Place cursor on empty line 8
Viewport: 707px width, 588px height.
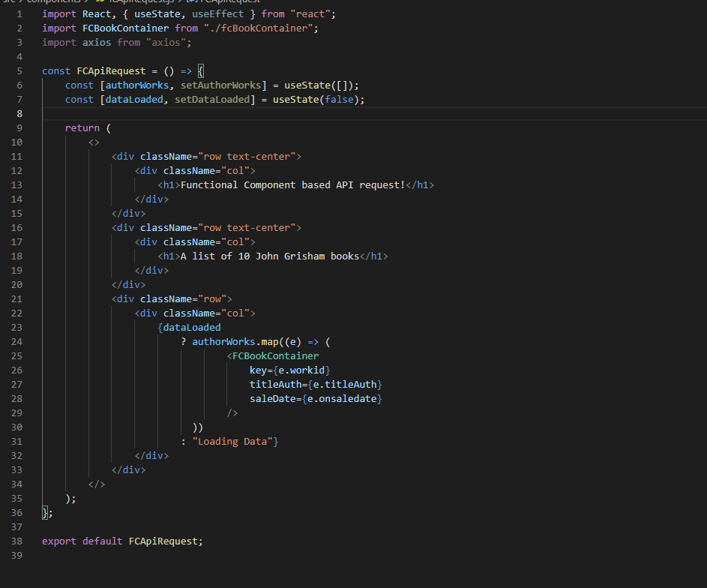[374, 114]
